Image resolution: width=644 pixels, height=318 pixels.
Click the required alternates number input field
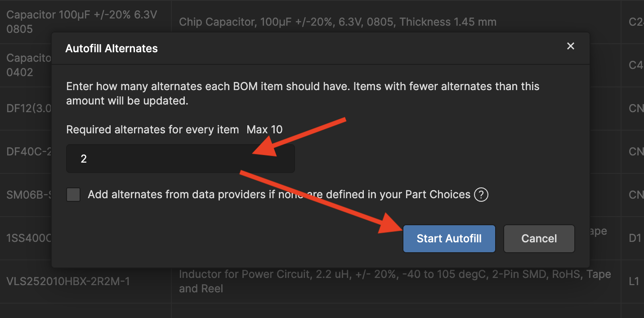click(x=180, y=158)
